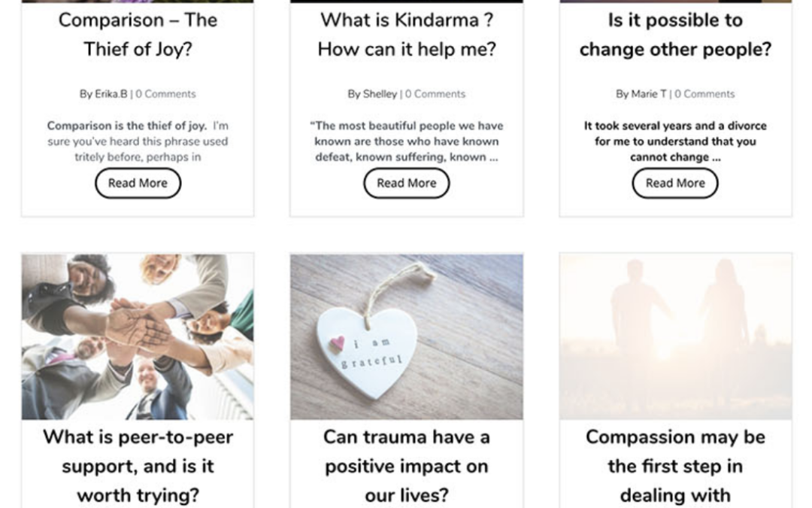Open comments link on Comparison article
812x508 pixels.
[x=165, y=94]
